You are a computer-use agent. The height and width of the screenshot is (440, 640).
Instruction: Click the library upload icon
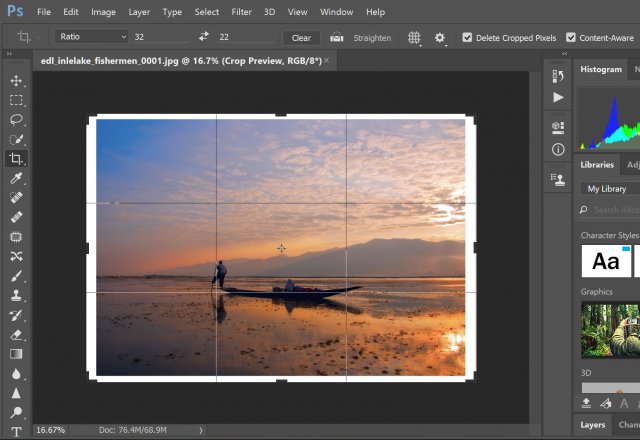coord(586,403)
